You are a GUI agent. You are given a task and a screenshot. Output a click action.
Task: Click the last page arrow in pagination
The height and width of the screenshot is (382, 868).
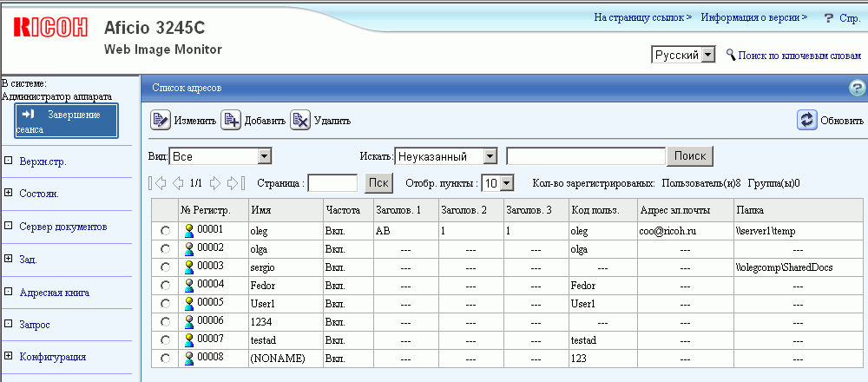click(234, 183)
